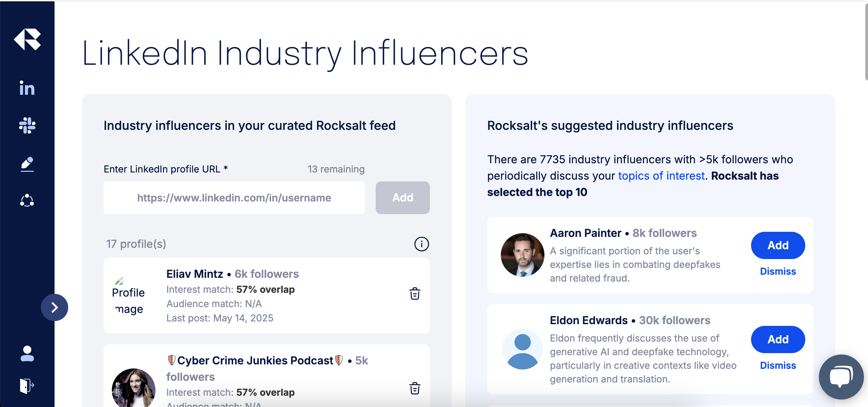868x407 pixels.
Task: Open the LinkedIn section in sidebar
Action: tap(27, 88)
